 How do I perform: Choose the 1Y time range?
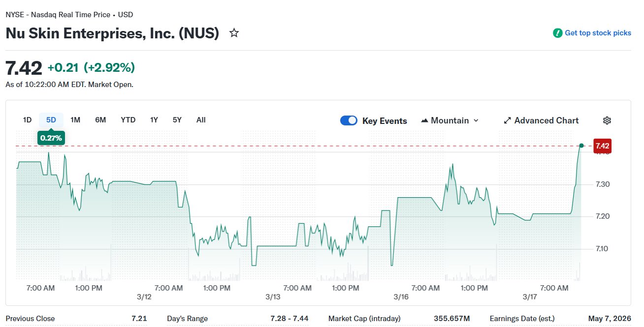(x=154, y=120)
